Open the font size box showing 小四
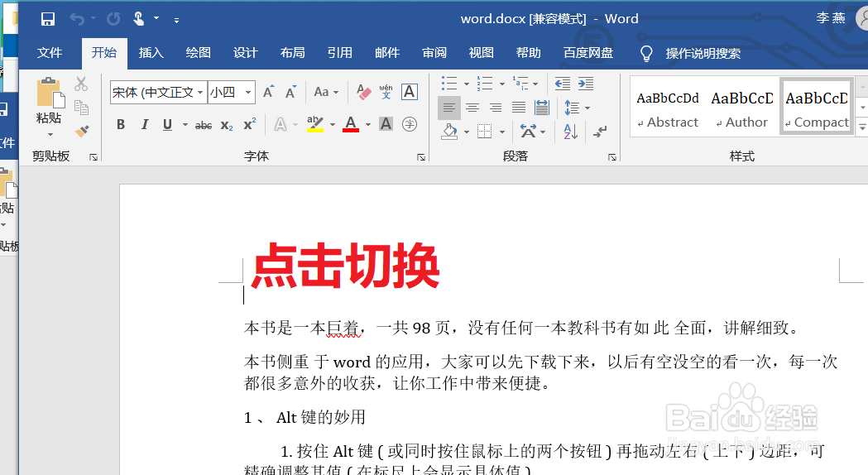 tap(232, 93)
